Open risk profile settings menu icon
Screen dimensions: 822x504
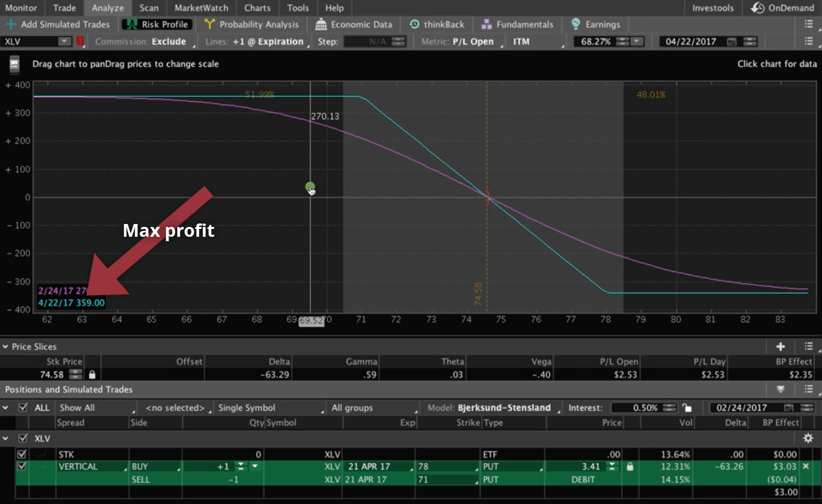[808, 41]
